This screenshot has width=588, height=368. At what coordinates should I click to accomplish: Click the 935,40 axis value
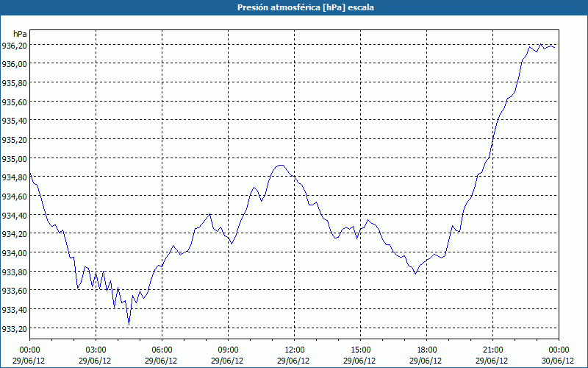[14, 121]
